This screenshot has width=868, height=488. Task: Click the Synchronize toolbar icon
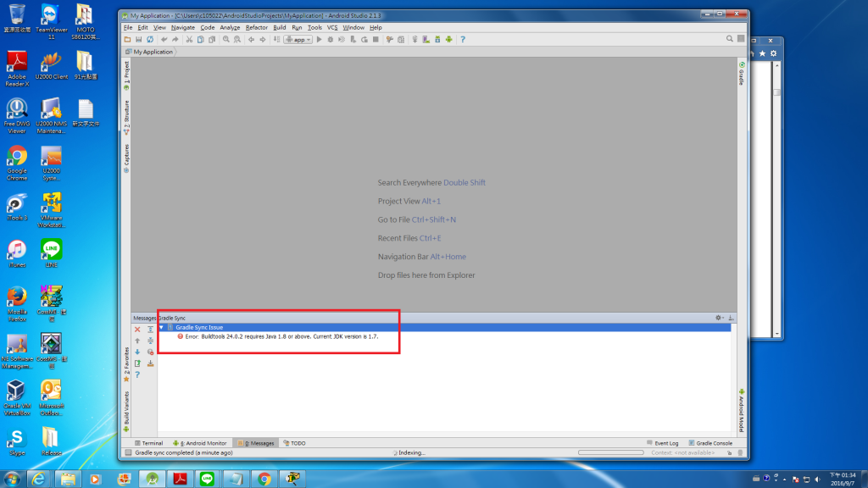point(150,39)
